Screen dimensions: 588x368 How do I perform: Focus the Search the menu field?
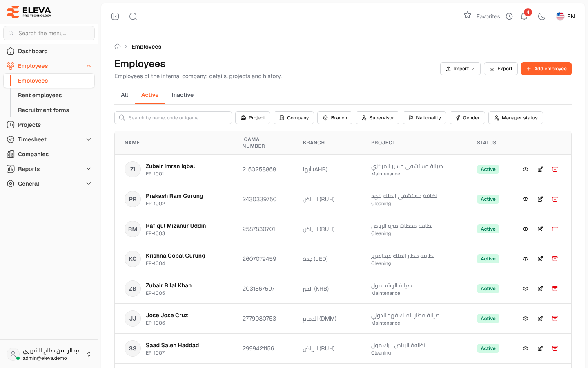(49, 33)
